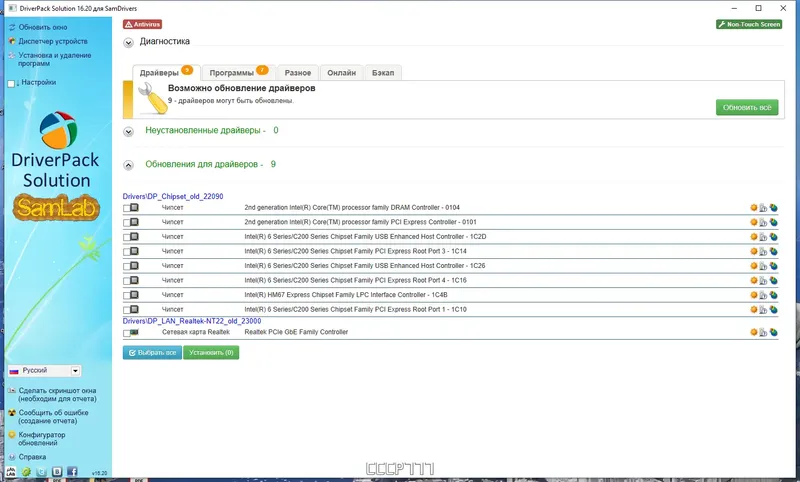Click the orange icon on Root Port 3 - 1C14 row
Viewport: 800px width, 482px height.
754,251
